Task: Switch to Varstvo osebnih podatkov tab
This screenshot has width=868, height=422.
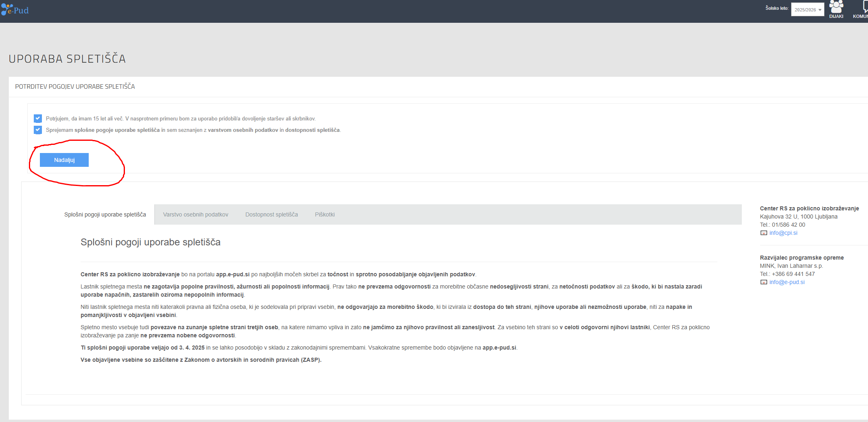Action: click(196, 214)
